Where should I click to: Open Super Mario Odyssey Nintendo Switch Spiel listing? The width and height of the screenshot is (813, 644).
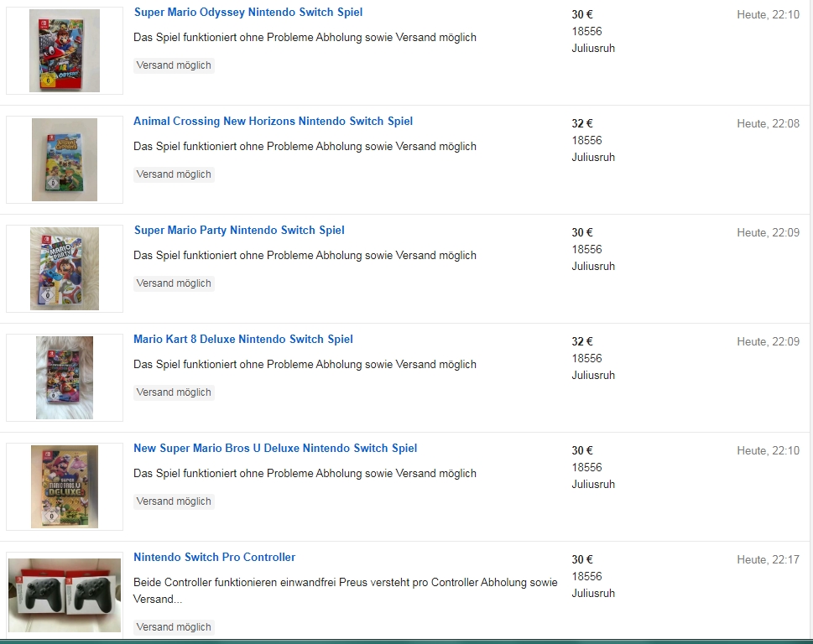(x=248, y=13)
